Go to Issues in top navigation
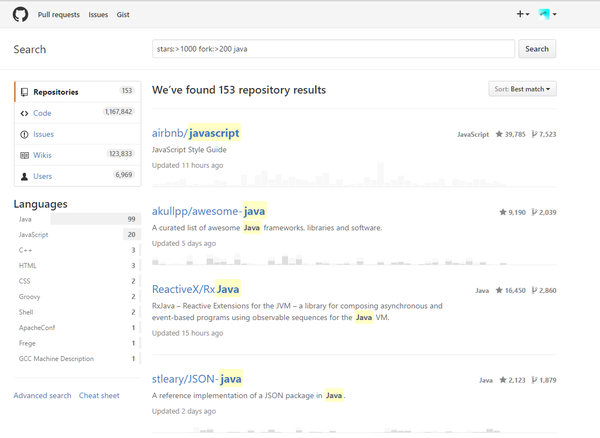Image resolution: width=600 pixels, height=438 pixels. tap(98, 15)
